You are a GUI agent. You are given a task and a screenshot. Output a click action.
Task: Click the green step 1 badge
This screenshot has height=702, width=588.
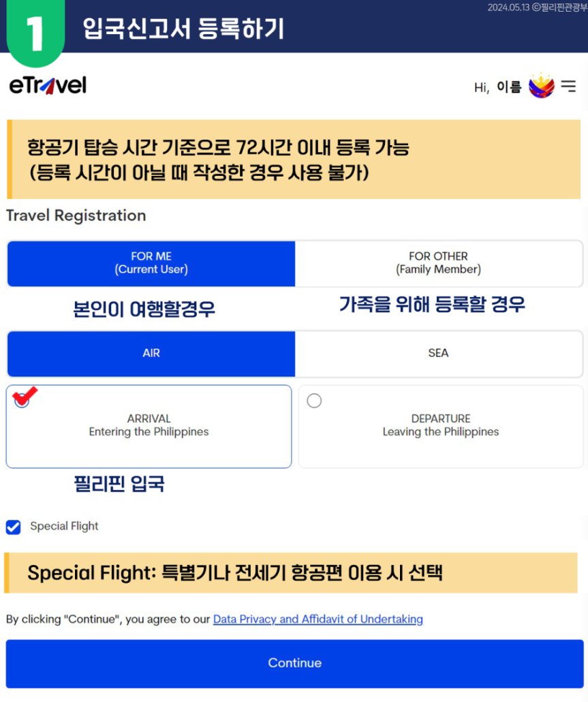[x=35, y=33]
